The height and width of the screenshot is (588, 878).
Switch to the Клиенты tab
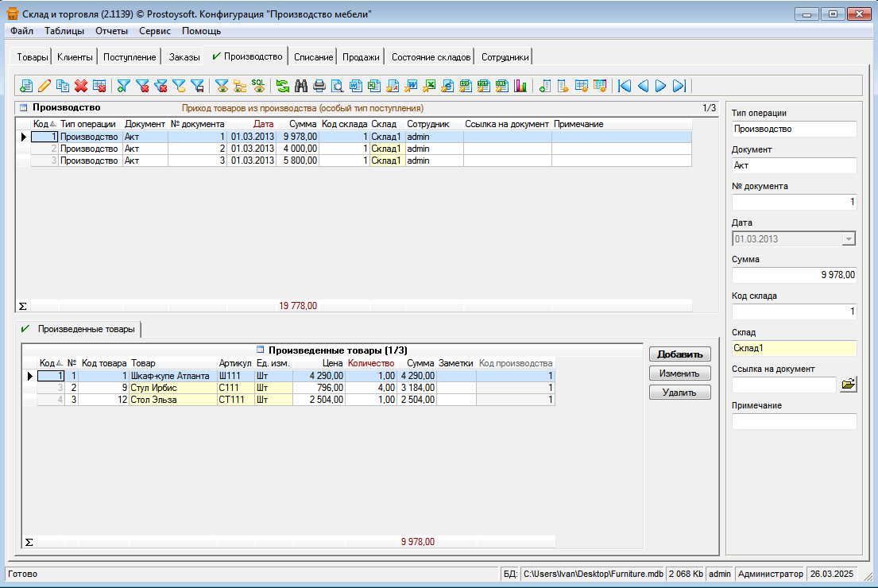[x=75, y=57]
